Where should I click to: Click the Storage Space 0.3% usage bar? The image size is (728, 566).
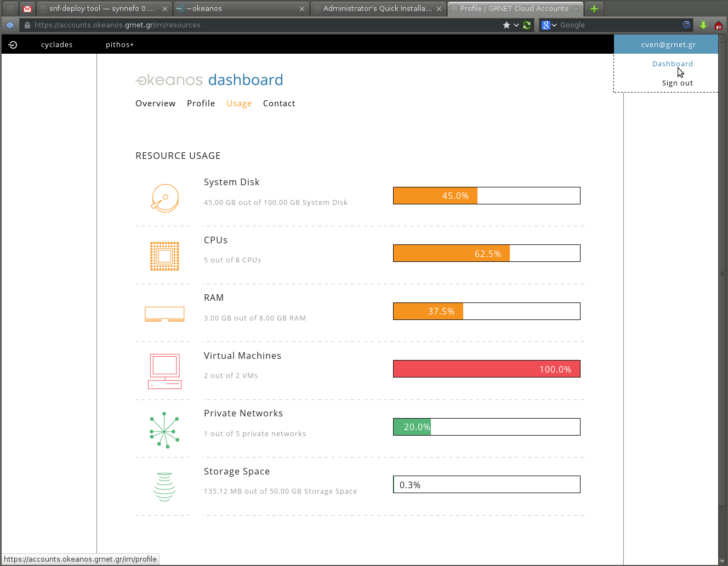click(x=487, y=484)
